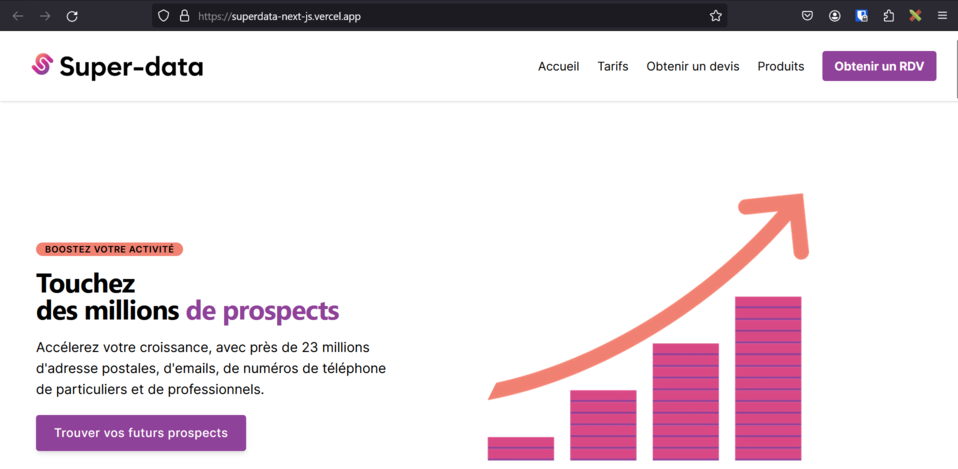Click the Super-data logo

(x=117, y=66)
